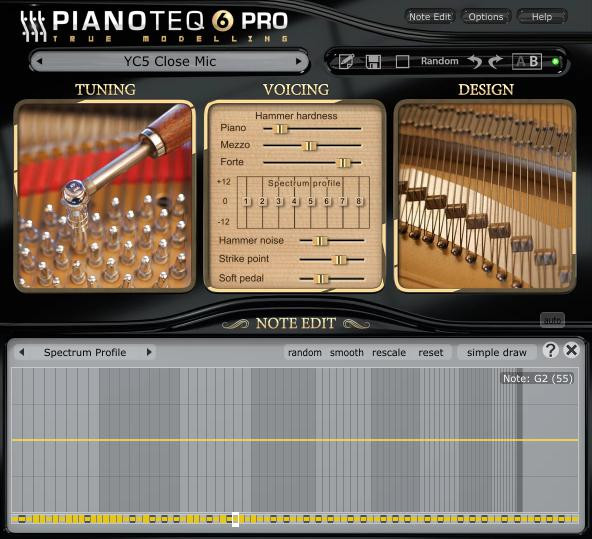Viewport: 592px width, 539px height.
Task: Close the Note Edit panel
Action: tap(572, 350)
